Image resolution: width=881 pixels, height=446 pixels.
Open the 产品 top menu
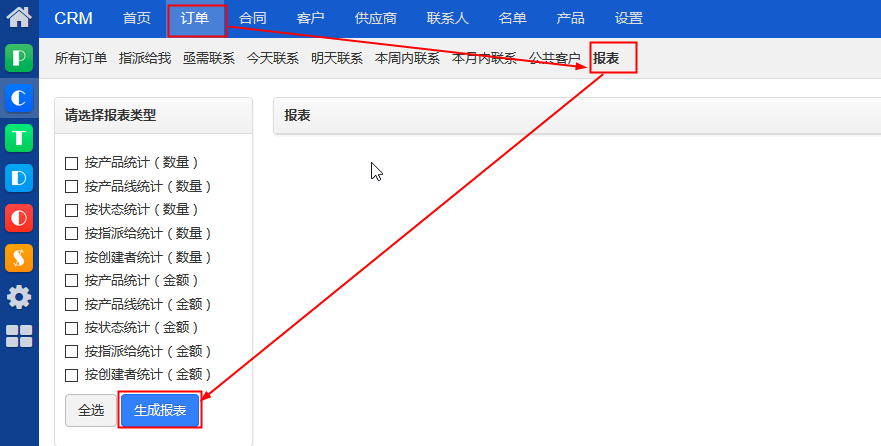570,19
